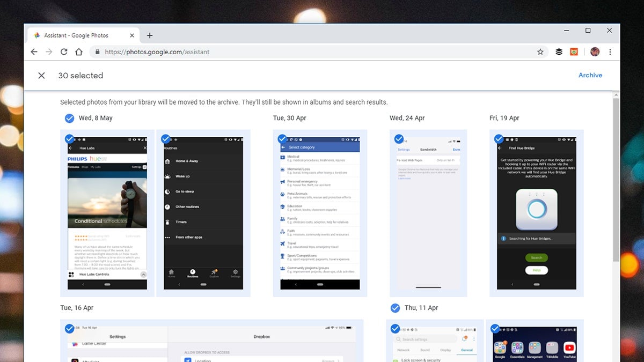View site information via the lock icon
This screenshot has width=644, height=362.
click(97, 51)
